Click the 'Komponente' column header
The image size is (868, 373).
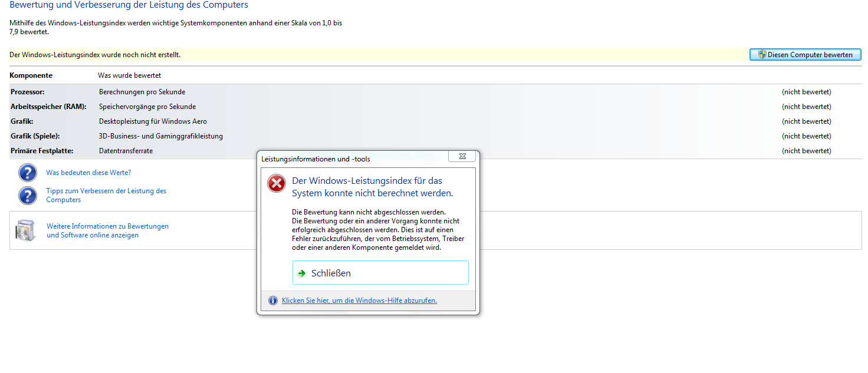(31, 75)
